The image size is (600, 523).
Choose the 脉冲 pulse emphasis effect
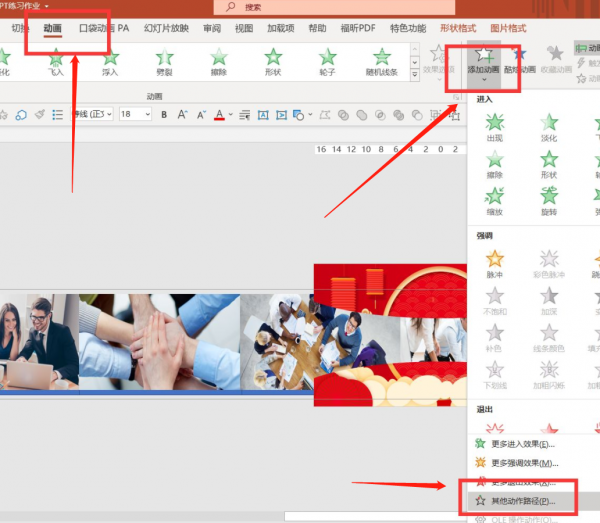pyautogui.click(x=495, y=264)
